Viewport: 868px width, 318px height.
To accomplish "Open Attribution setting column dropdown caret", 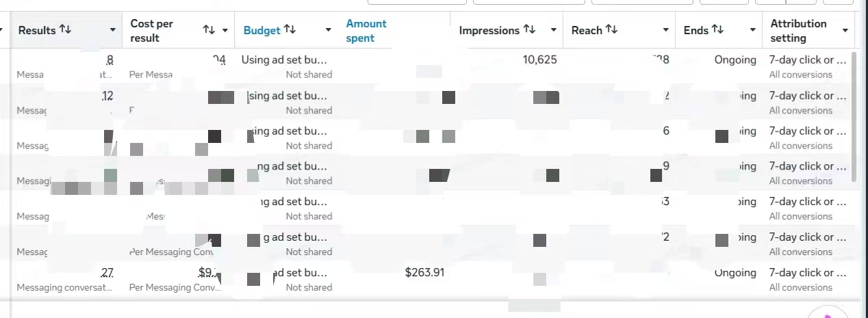I will point(845,31).
